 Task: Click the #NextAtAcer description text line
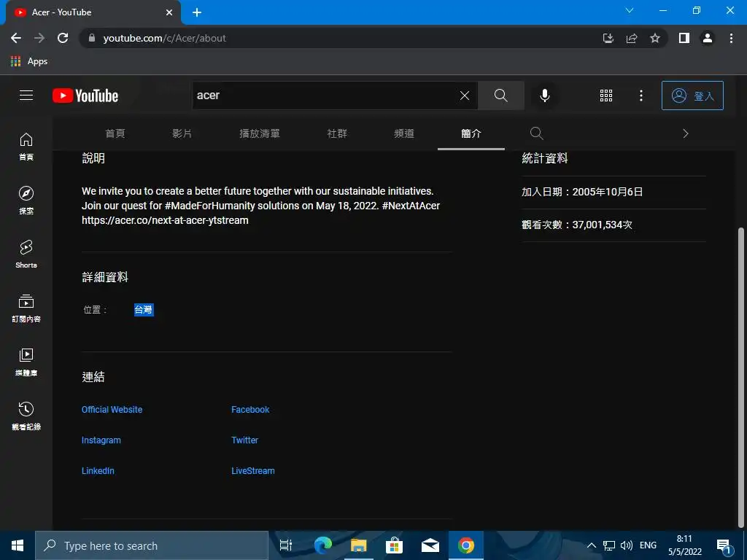click(260, 206)
